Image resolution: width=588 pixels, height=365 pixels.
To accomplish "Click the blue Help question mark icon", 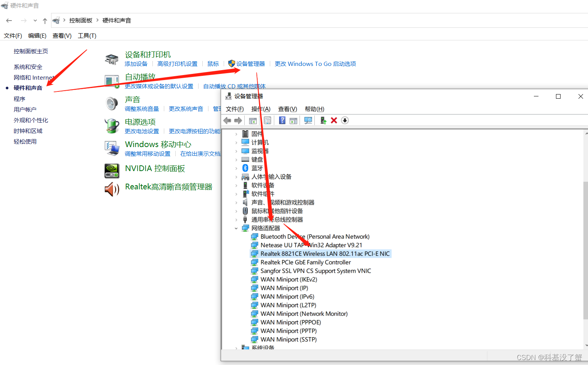I will pos(282,120).
